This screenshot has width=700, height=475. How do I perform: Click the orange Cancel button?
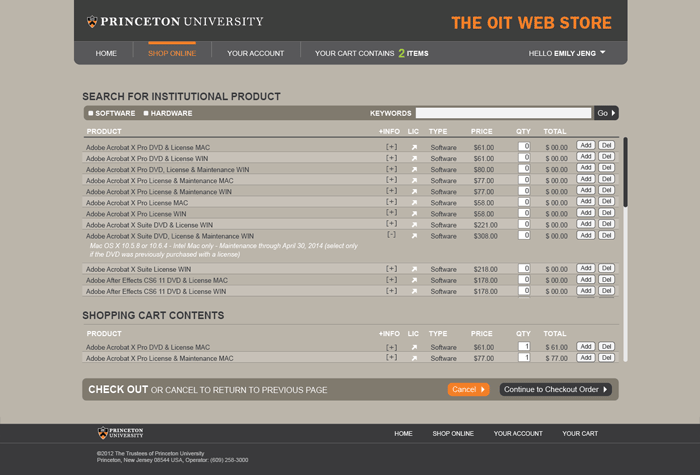(468, 390)
